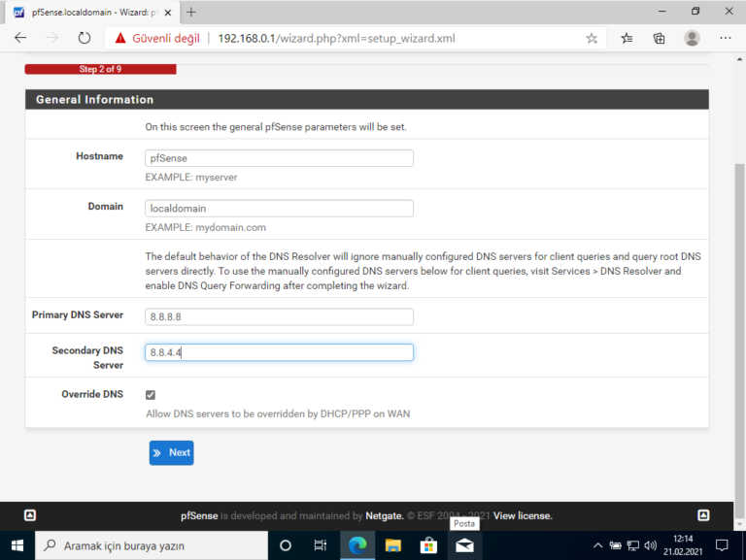This screenshot has height=560, width=746.
Task: Click the Mail app in taskbar
Action: tap(463, 545)
